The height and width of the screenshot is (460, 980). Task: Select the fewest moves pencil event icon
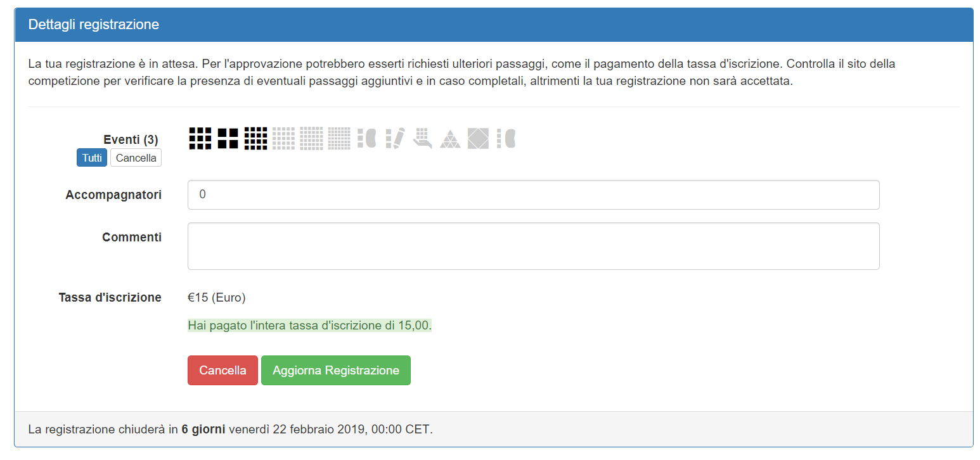[x=395, y=138]
